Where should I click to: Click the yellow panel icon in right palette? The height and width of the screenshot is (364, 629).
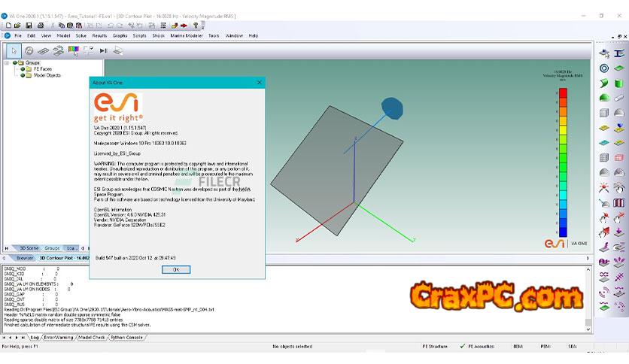604,128
